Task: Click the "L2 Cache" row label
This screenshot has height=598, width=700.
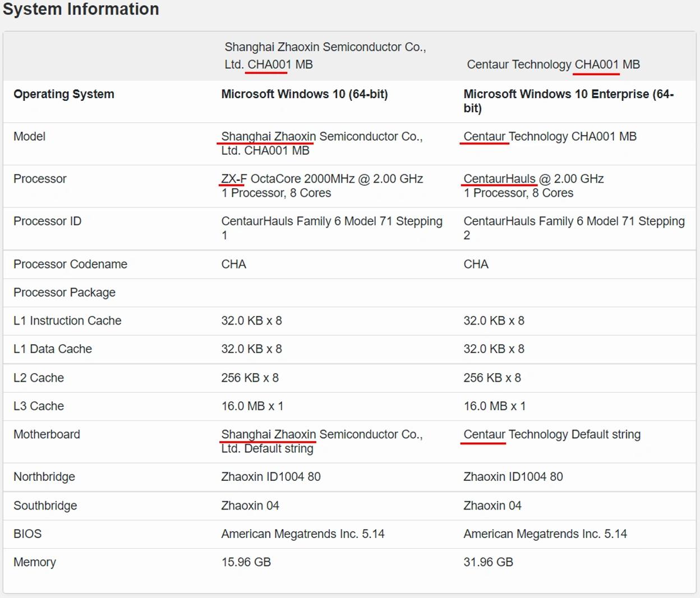Action: 39,378
